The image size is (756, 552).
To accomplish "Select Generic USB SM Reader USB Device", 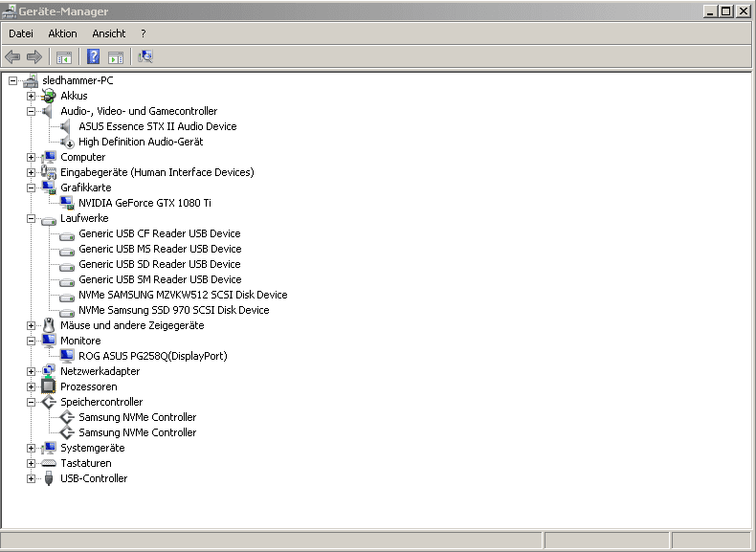I will click(160, 279).
